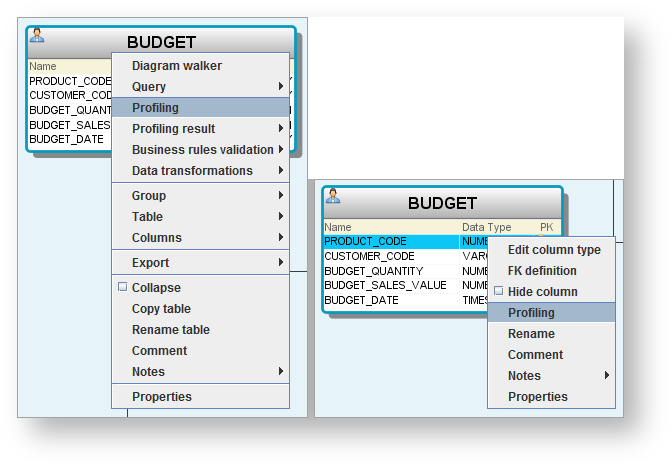672x466 pixels.
Task: Toggle the Hide column checkbox
Action: click(498, 291)
